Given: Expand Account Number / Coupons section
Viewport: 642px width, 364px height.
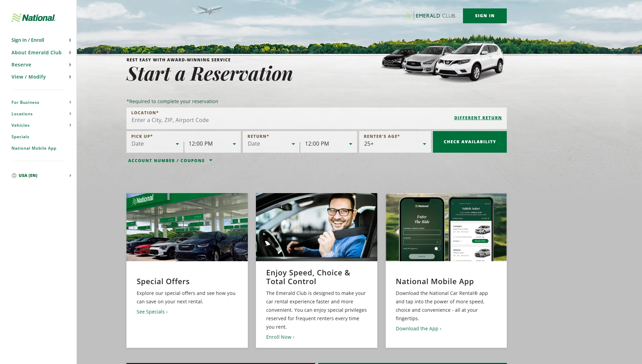Looking at the screenshot, I should 170,161.
